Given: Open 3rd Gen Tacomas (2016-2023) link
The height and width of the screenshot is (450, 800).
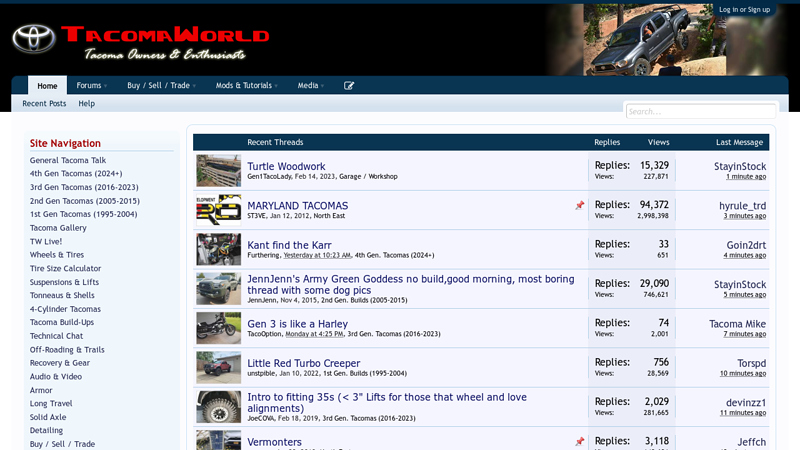Looking at the screenshot, I should click(84, 187).
